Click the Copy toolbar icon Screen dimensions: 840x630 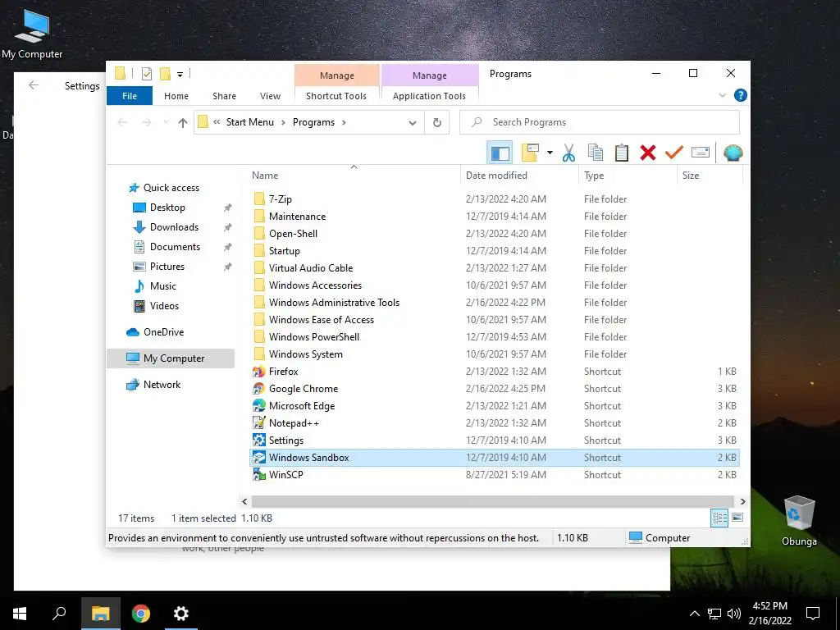596,153
